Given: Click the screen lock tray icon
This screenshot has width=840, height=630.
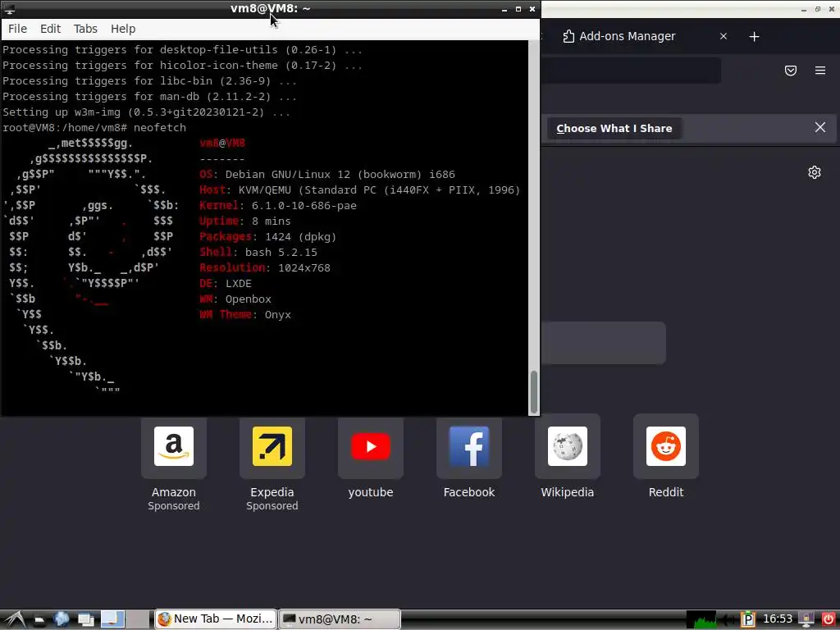Looking at the screenshot, I should (x=806, y=620).
